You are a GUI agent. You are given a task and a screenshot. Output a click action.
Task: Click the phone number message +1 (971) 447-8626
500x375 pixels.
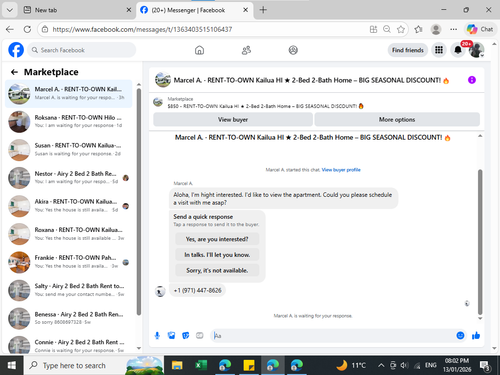[198, 290]
